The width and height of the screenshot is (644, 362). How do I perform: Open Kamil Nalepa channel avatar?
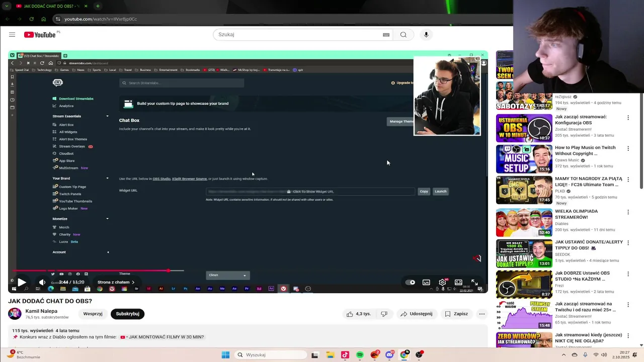point(15,314)
